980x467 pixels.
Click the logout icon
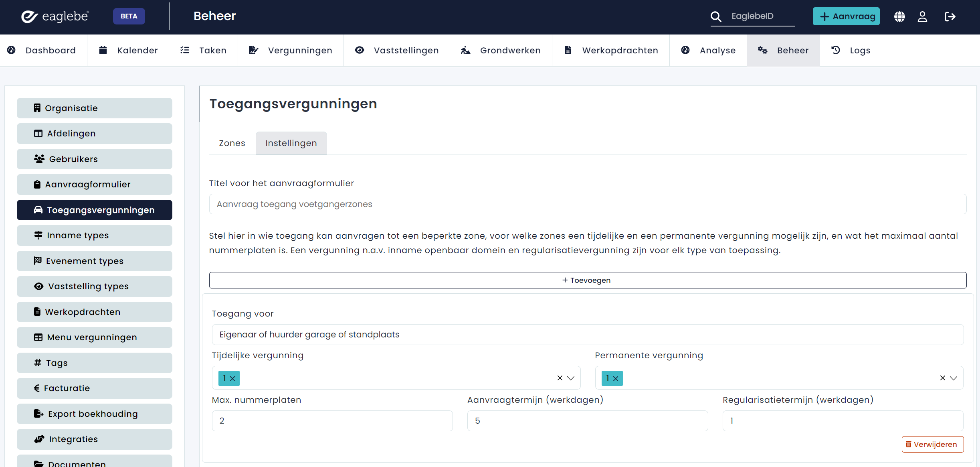[x=950, y=16]
